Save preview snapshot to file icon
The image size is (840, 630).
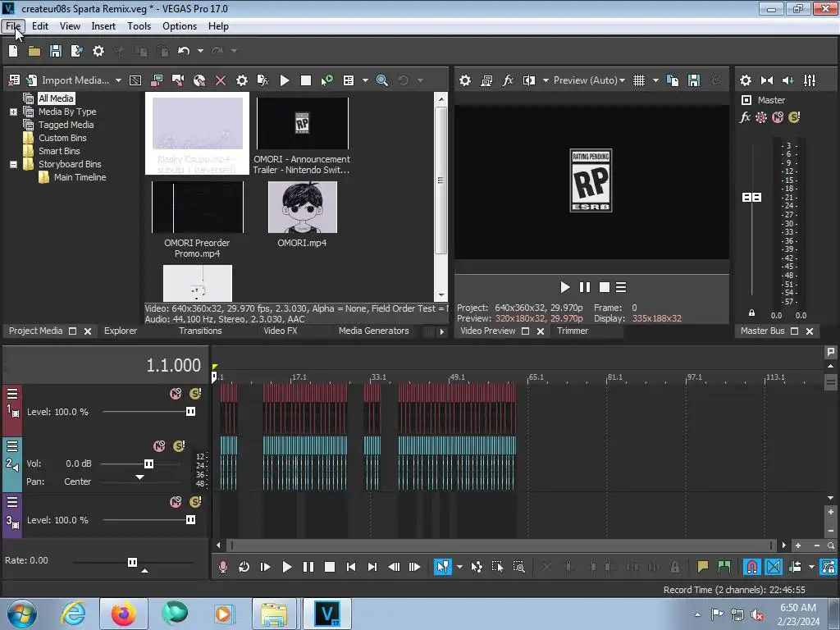pos(693,80)
